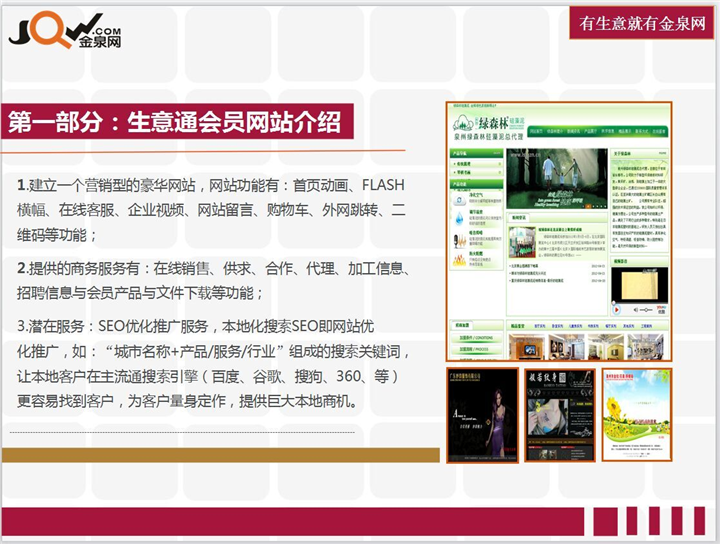
Task: Select the 有生意就有金泉网 red banner
Action: coord(643,24)
